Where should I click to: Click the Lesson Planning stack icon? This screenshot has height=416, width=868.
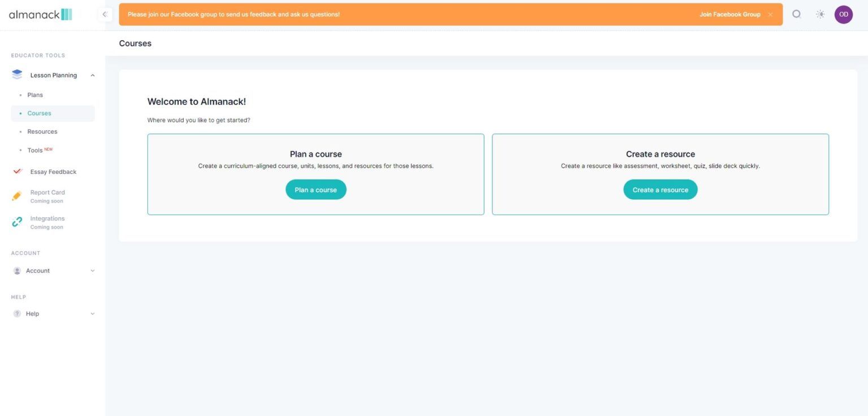[x=16, y=74]
